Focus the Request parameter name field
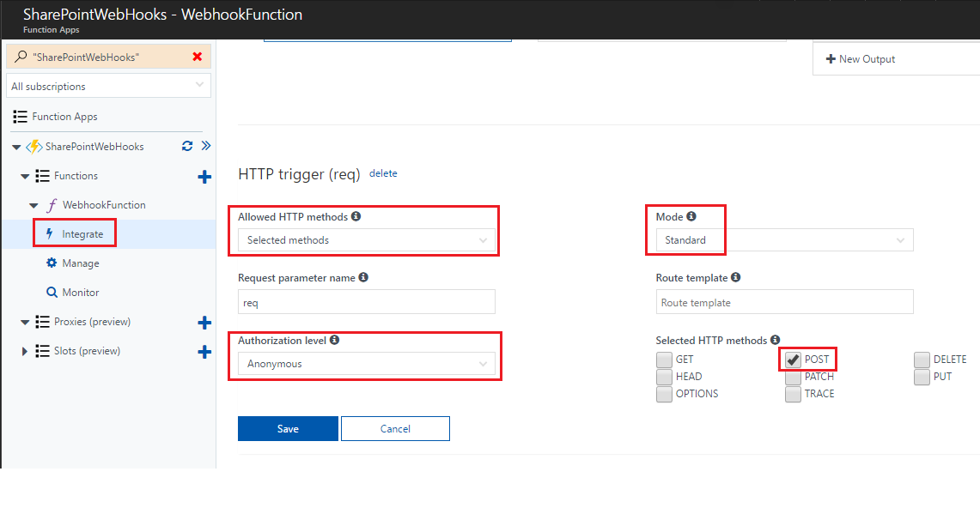980x520 pixels. point(366,302)
